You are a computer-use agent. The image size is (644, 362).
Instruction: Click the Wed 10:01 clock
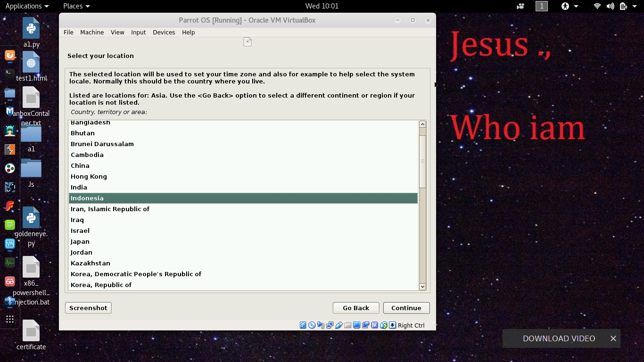tap(322, 6)
